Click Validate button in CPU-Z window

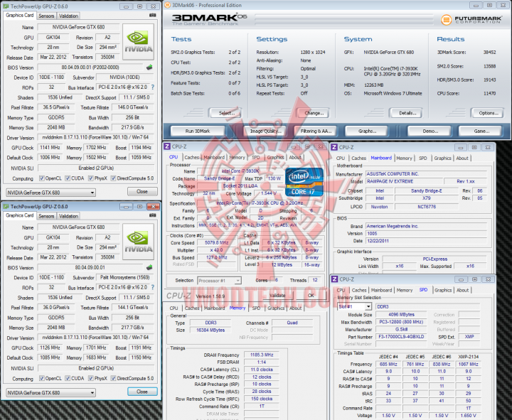click(x=277, y=295)
